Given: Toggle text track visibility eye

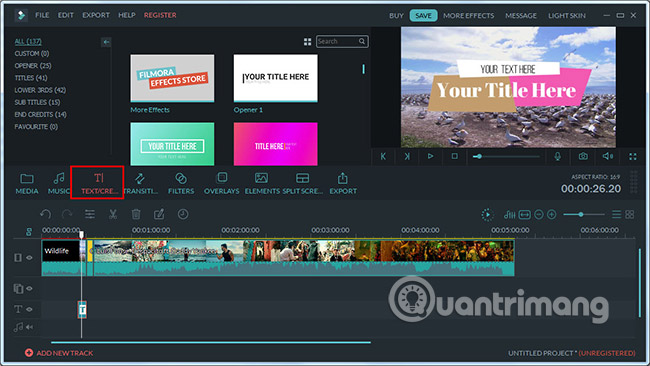Looking at the screenshot, I should (29, 309).
